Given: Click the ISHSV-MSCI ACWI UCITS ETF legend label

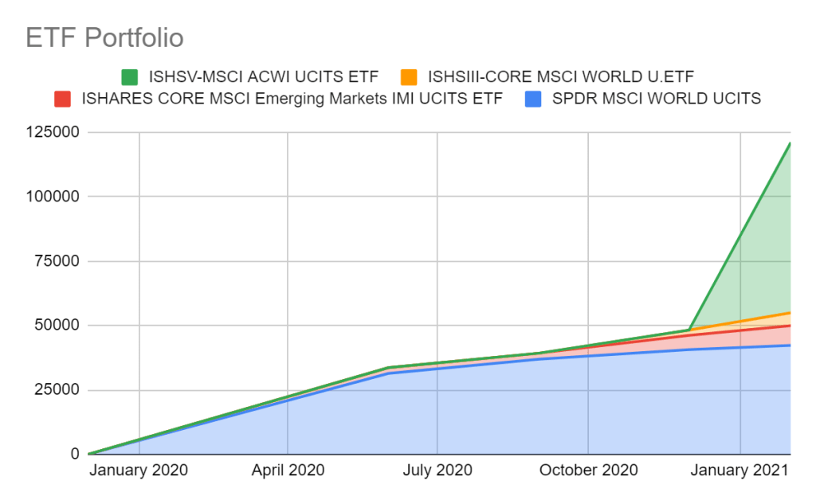Looking at the screenshot, I should pyautogui.click(x=263, y=77).
